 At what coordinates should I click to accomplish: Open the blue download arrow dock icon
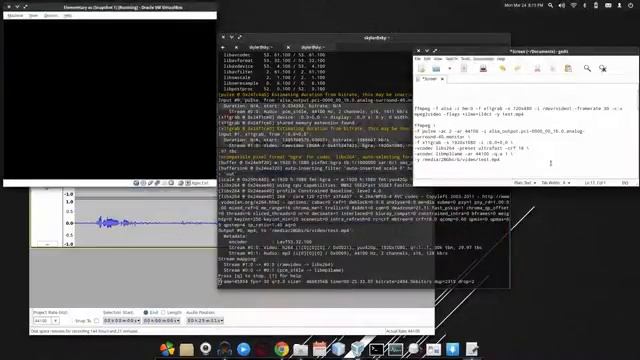pos(452,349)
